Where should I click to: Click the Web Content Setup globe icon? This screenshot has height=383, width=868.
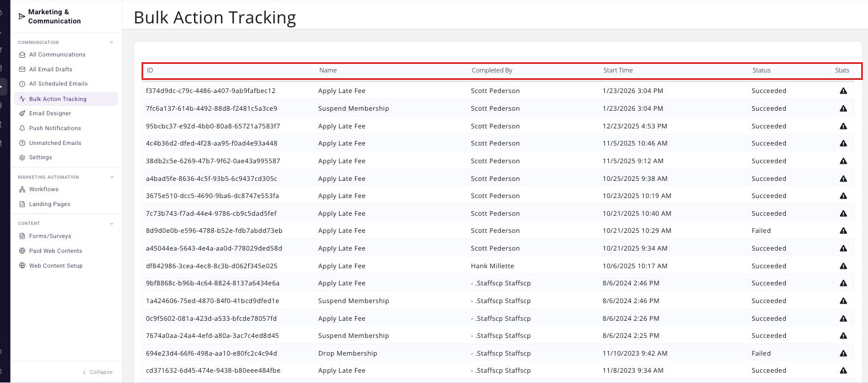pyautogui.click(x=22, y=266)
